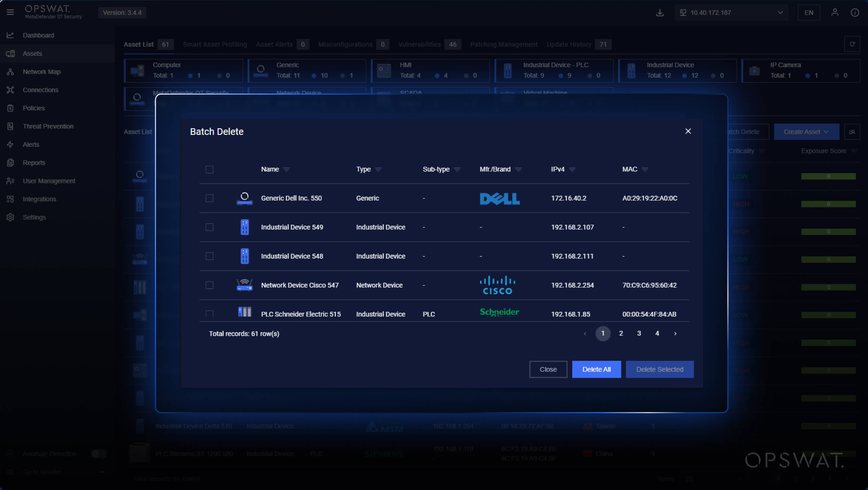
Task: Open the Update History tab
Action: coord(569,44)
